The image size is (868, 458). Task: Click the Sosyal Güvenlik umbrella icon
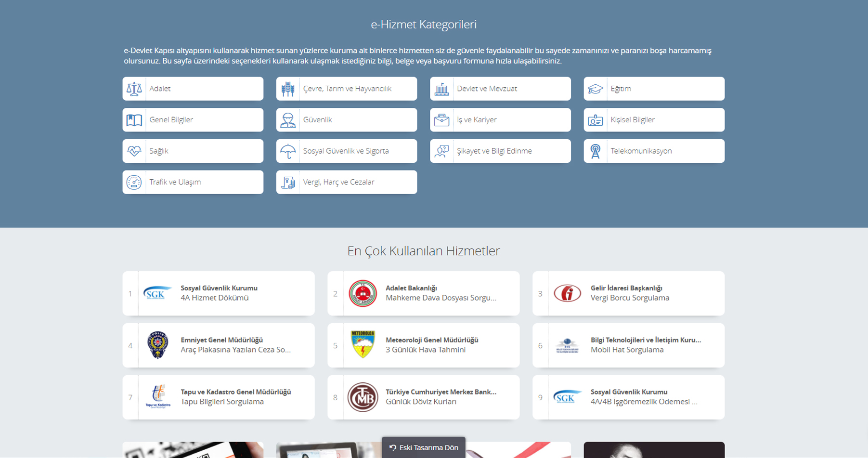(288, 151)
